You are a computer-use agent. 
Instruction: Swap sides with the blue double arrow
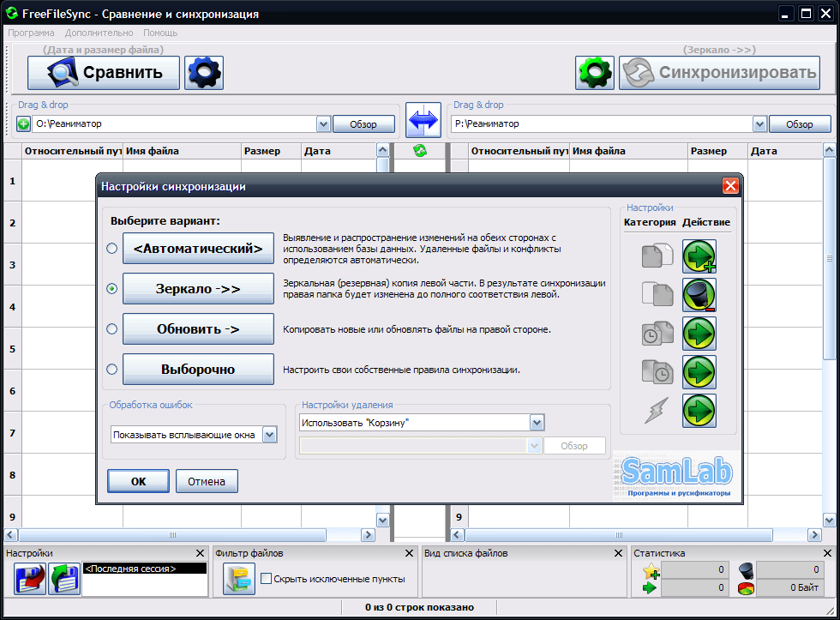click(x=423, y=120)
